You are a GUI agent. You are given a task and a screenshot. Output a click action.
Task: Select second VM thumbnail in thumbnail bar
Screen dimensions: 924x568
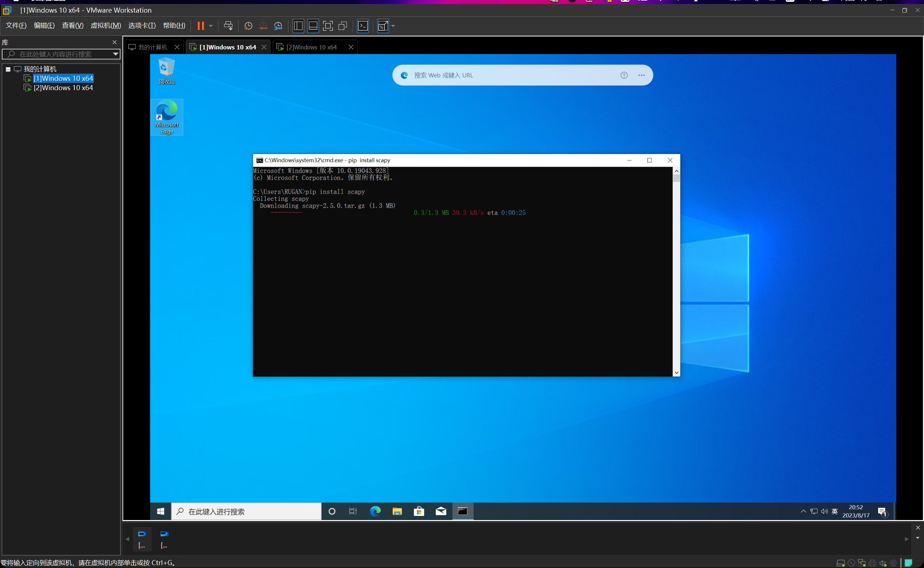click(x=164, y=539)
